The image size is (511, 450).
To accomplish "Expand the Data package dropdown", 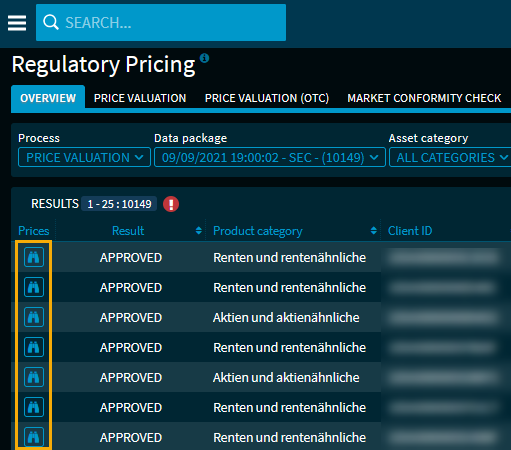I will (x=270, y=157).
